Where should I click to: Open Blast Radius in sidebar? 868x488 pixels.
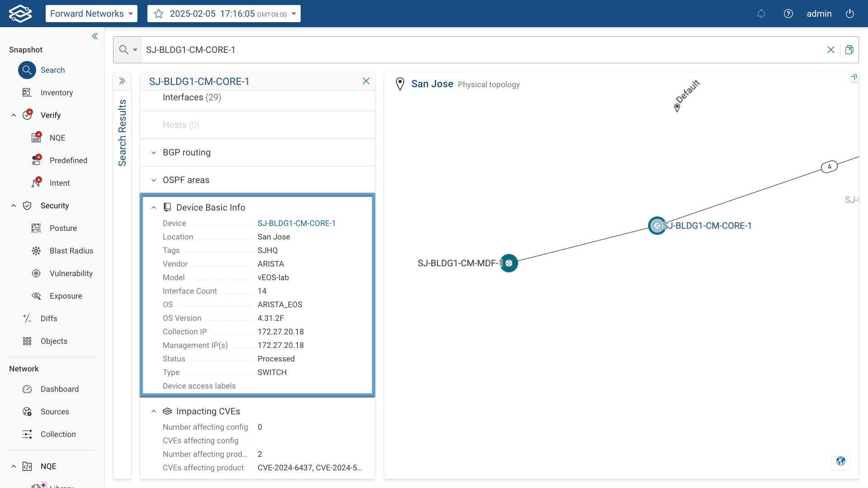[71, 251]
